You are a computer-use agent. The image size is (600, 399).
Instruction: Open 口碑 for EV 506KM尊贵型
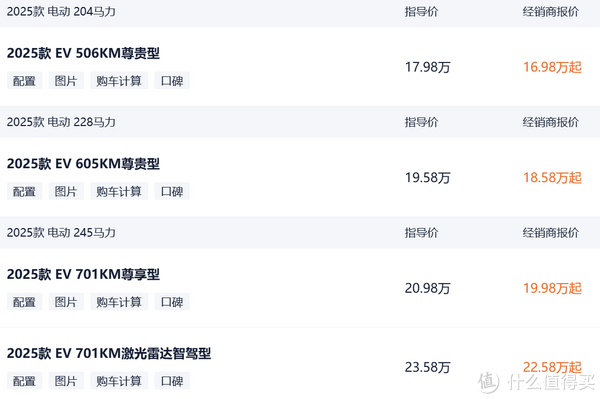[172, 81]
